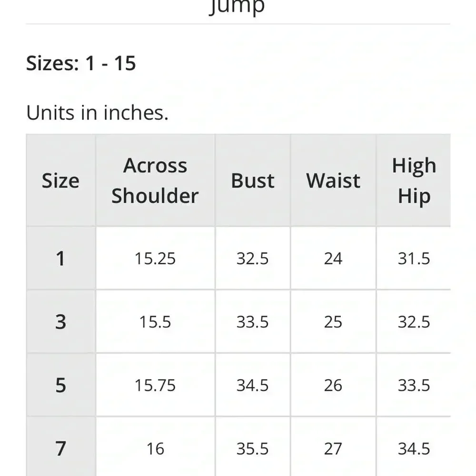Viewport: 476px width, 476px height.
Task: Click the High Hip column header
Action: tap(414, 181)
